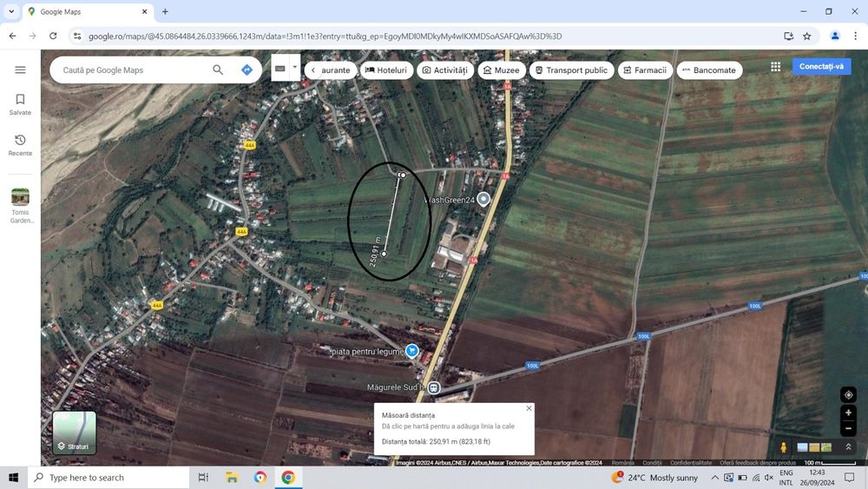Select the Activități category chip
868x489 pixels.
(x=445, y=70)
